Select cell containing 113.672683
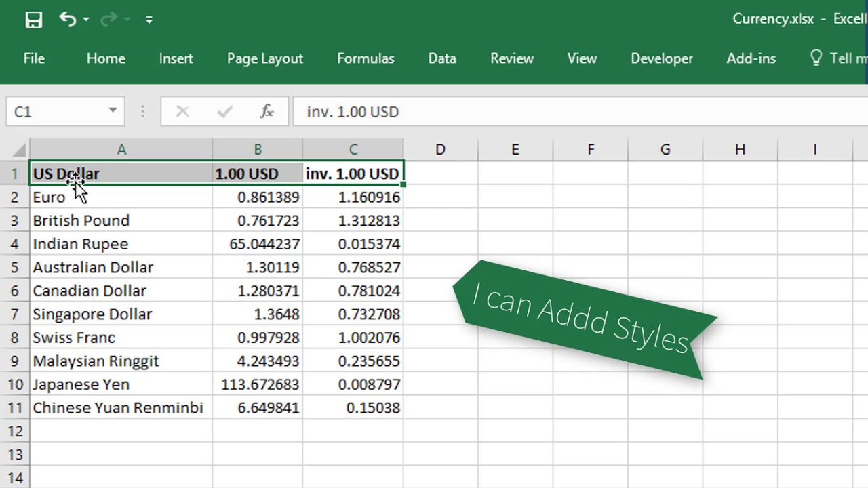This screenshot has height=488, width=868. tap(258, 384)
